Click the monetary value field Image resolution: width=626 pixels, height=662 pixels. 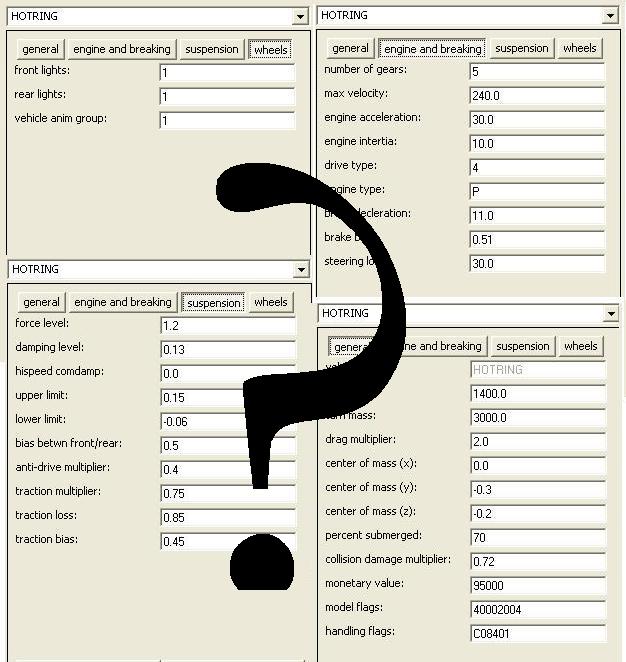pyautogui.click(x=537, y=586)
